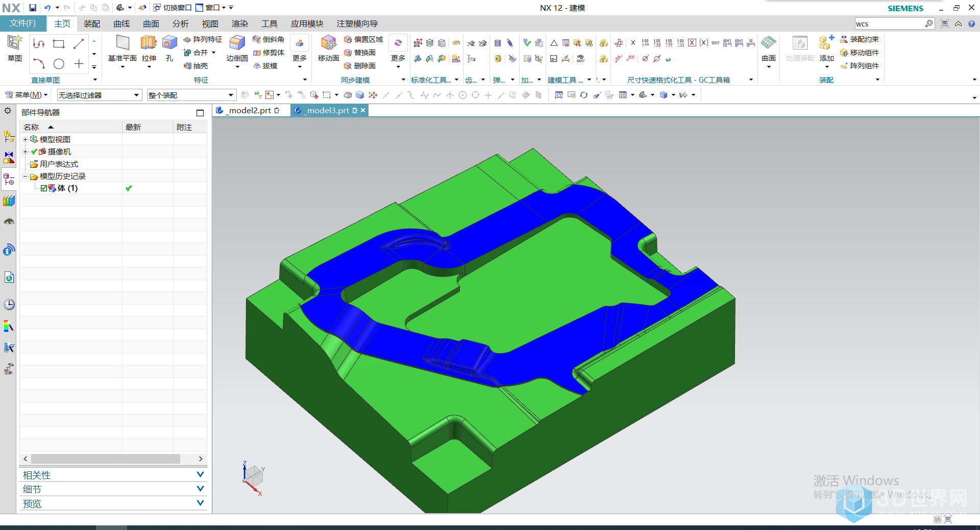Collapse the 模型历史记录 tree node
The image size is (980, 530).
pyautogui.click(x=25, y=176)
